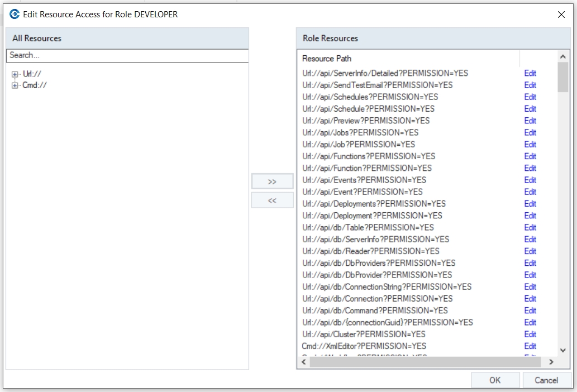The height and width of the screenshot is (392, 577).
Task: Click Edit on the api/Event?PERMISSION row
Action: point(530,192)
